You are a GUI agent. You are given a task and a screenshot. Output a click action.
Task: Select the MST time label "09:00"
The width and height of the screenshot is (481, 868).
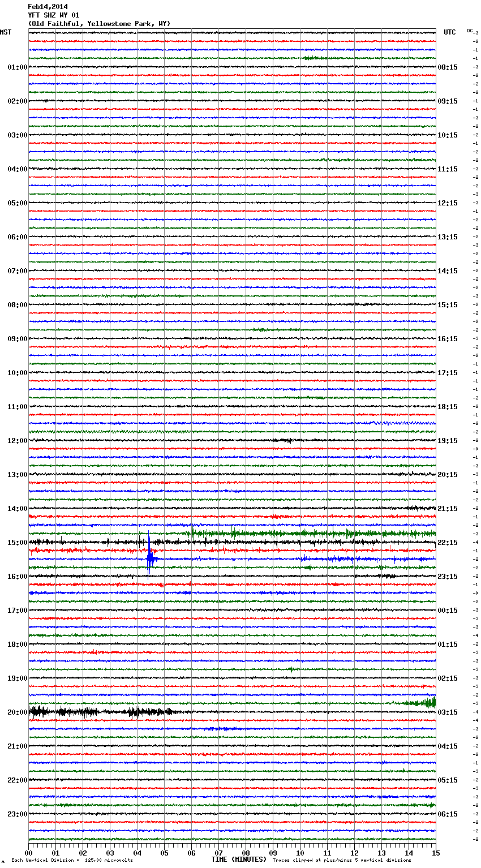click(x=17, y=339)
